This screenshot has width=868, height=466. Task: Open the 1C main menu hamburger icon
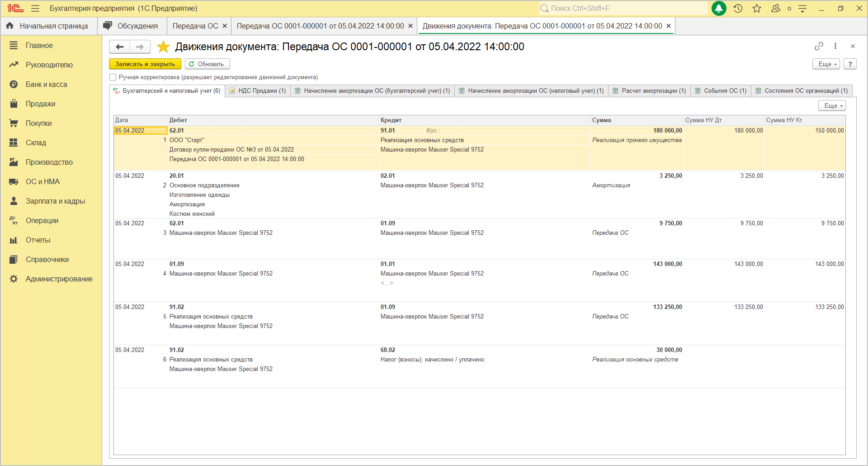click(35, 8)
